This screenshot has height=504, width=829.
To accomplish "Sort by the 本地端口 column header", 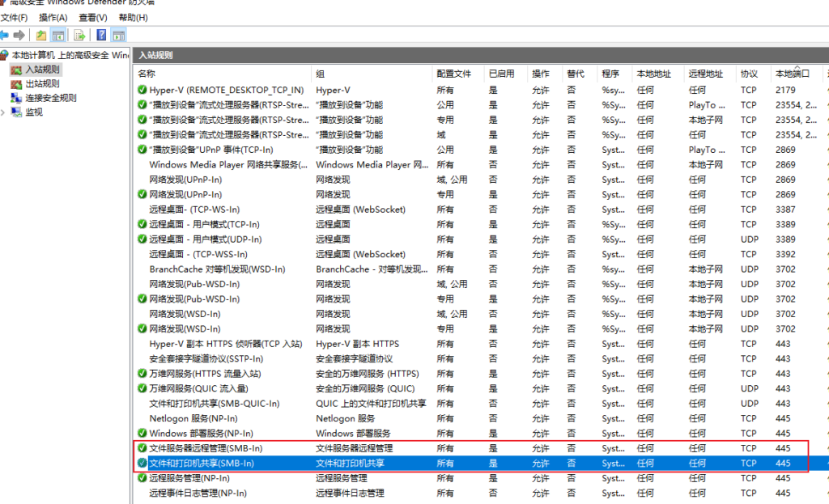I will tap(792, 74).
